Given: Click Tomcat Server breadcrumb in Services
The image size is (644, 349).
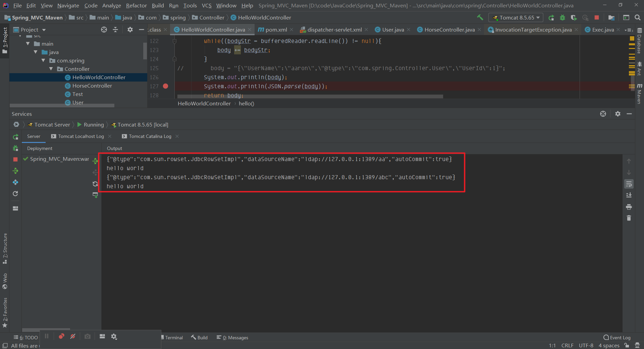Looking at the screenshot, I should click(49, 124).
